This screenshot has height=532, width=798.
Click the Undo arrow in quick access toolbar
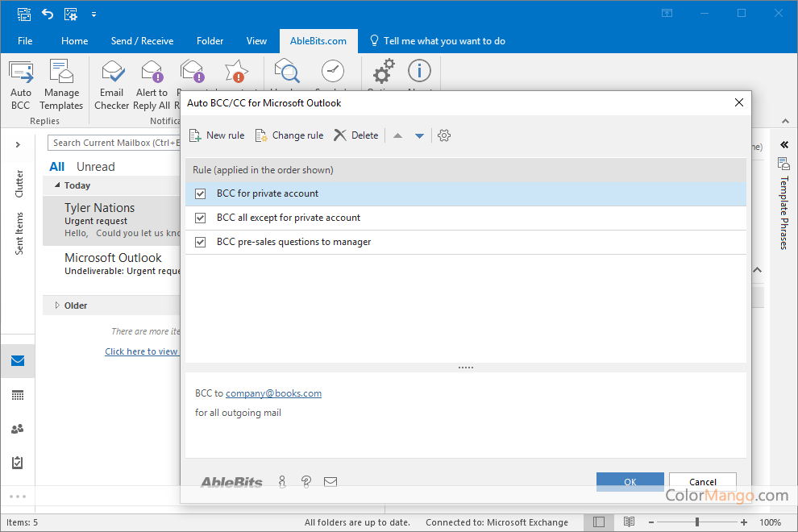[48, 14]
